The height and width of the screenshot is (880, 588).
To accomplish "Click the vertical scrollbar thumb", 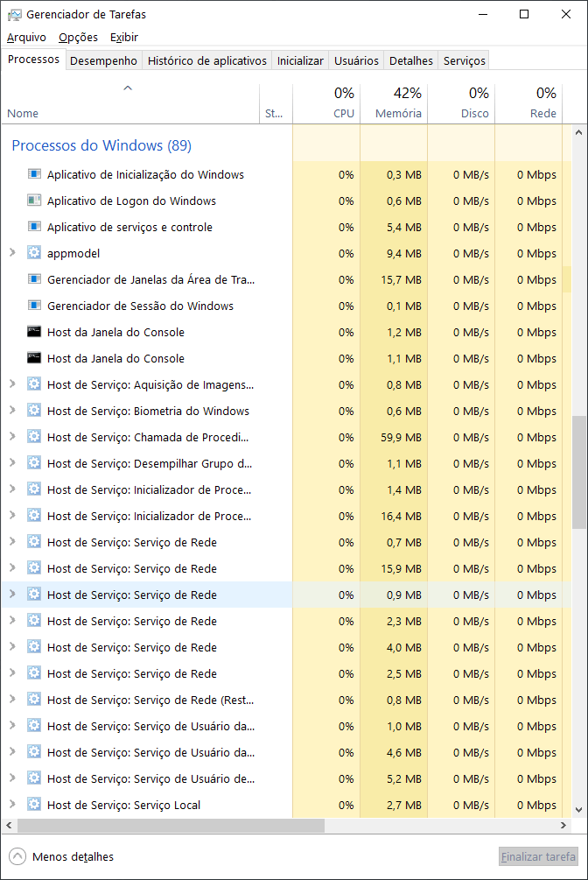I will 579,472.
